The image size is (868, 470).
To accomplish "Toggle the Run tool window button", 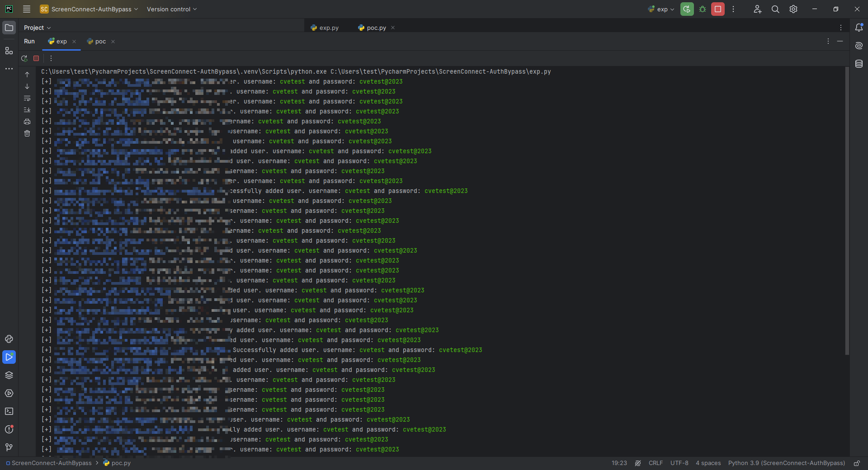I will click(x=9, y=357).
